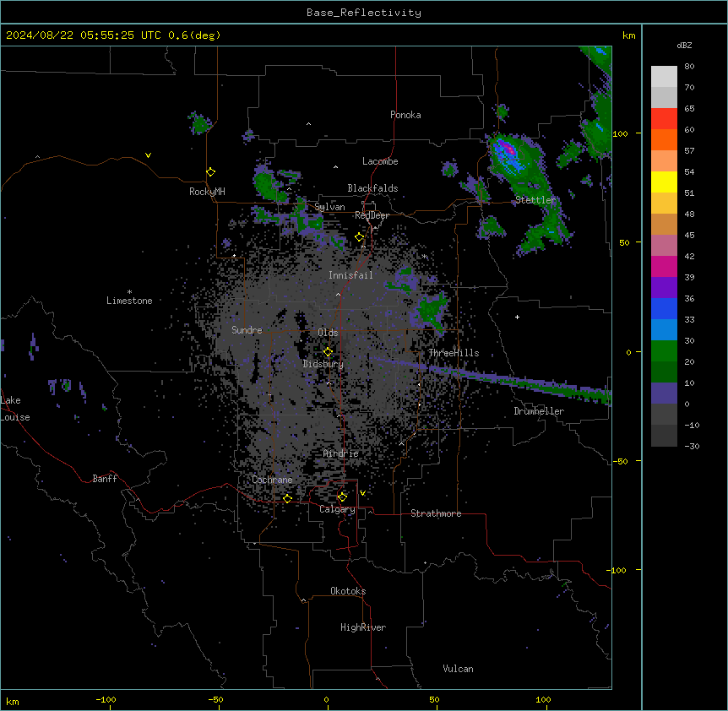Click the yellow marker near RockyMH
This screenshot has height=711, width=728.
point(211,172)
